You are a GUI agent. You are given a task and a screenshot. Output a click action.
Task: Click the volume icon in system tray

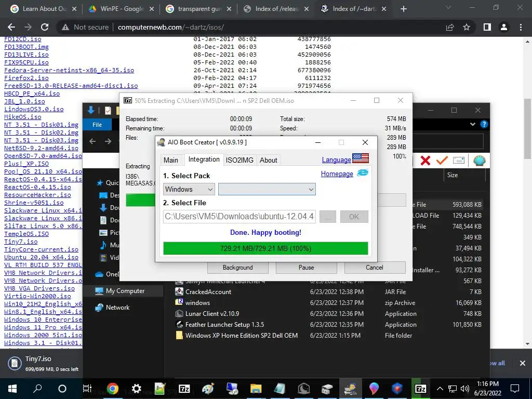tap(465, 389)
